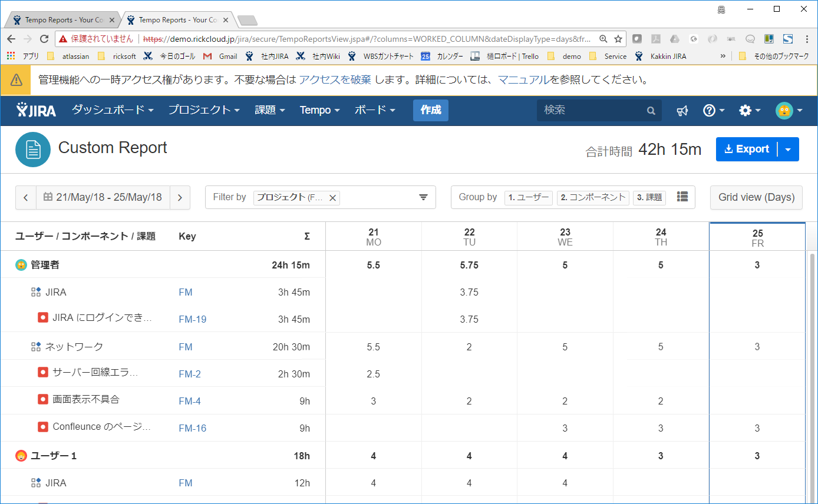Switch to the first Tempo Reports browser tab
The width and height of the screenshot is (818, 504).
pyautogui.click(x=65, y=20)
